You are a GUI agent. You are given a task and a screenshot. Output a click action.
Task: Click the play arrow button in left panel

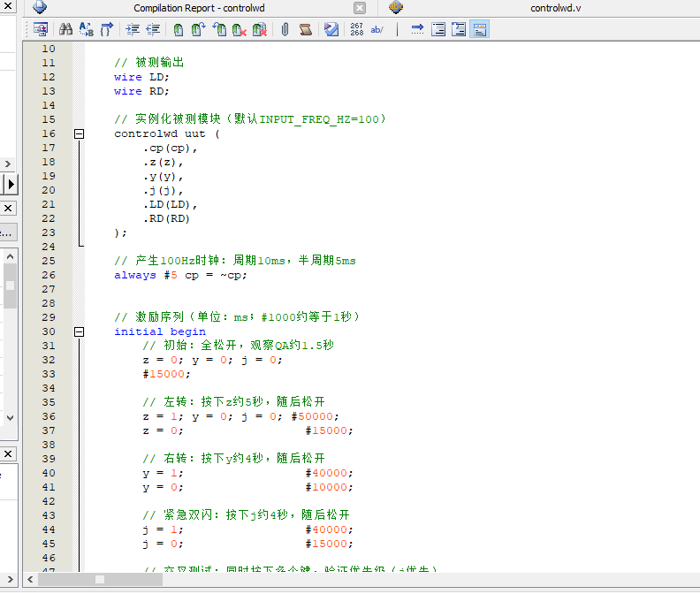click(x=11, y=184)
